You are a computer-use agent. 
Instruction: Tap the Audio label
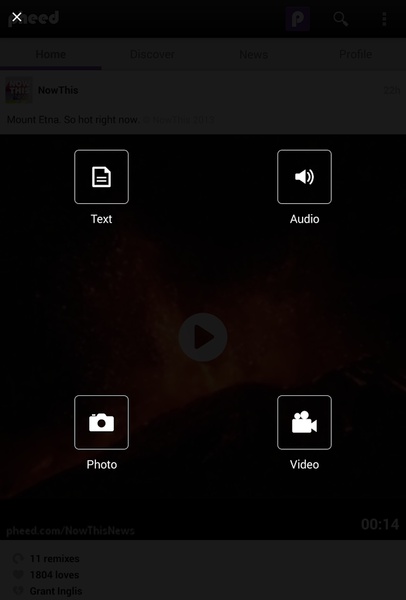[x=304, y=219]
